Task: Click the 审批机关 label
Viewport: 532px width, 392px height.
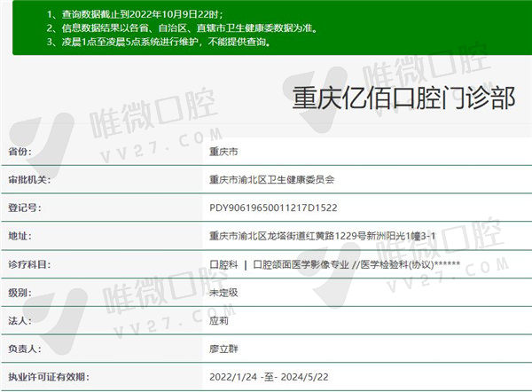Action: pyautogui.click(x=29, y=179)
